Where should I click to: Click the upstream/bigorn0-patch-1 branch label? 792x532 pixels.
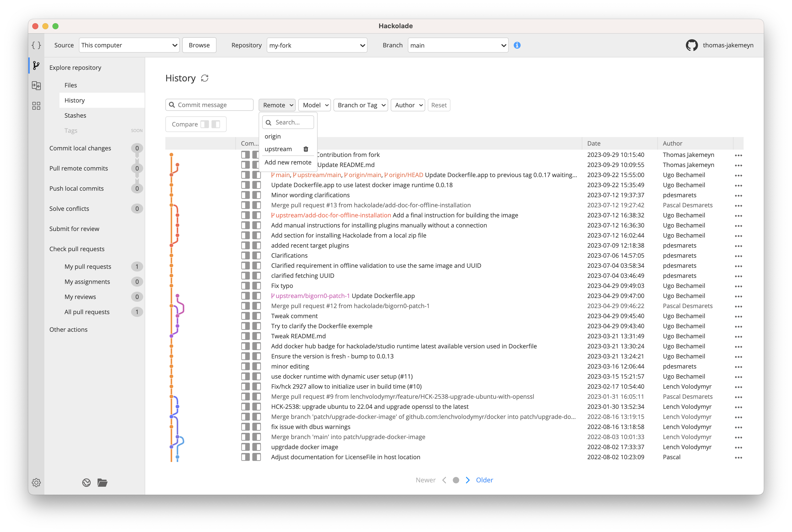311,296
